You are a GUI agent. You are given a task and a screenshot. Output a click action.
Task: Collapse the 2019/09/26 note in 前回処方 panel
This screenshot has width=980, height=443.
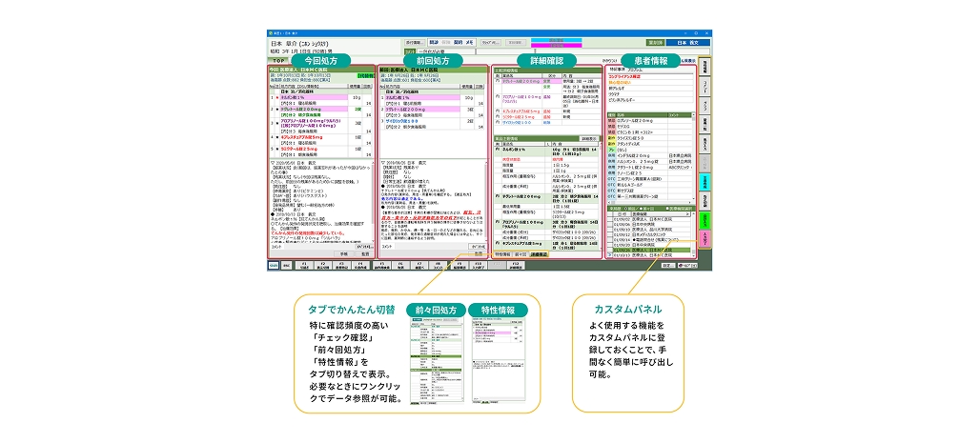coord(383,164)
